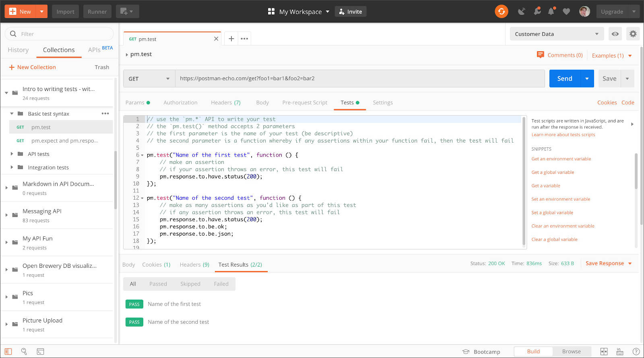644x358 pixels.
Task: Collapse the Basic test syntax folder
Action: [x=12, y=114]
